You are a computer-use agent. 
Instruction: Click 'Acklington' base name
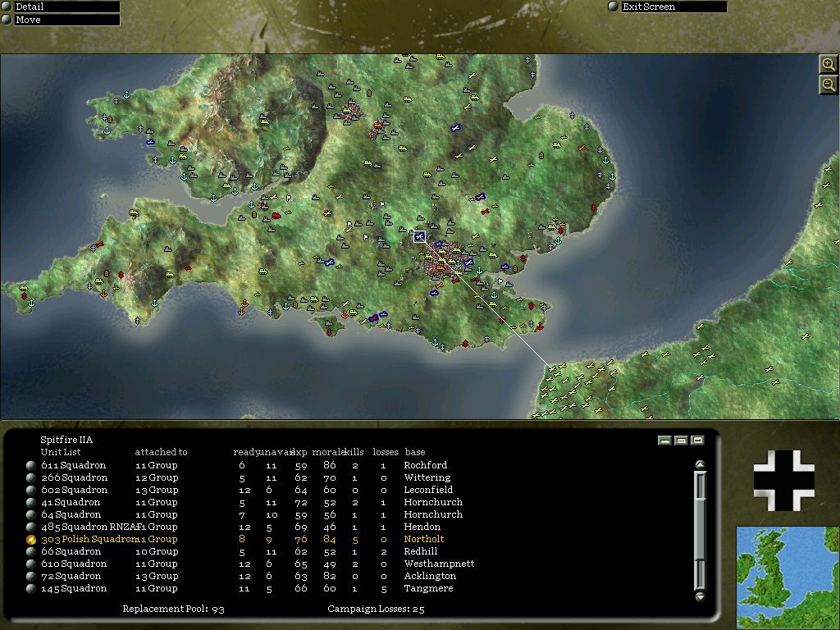coord(430,576)
